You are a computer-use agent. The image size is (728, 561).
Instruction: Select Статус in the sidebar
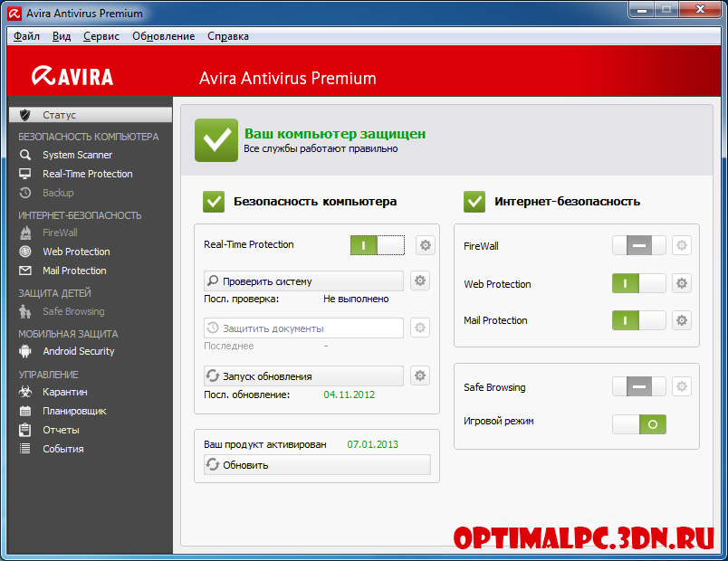click(x=91, y=115)
